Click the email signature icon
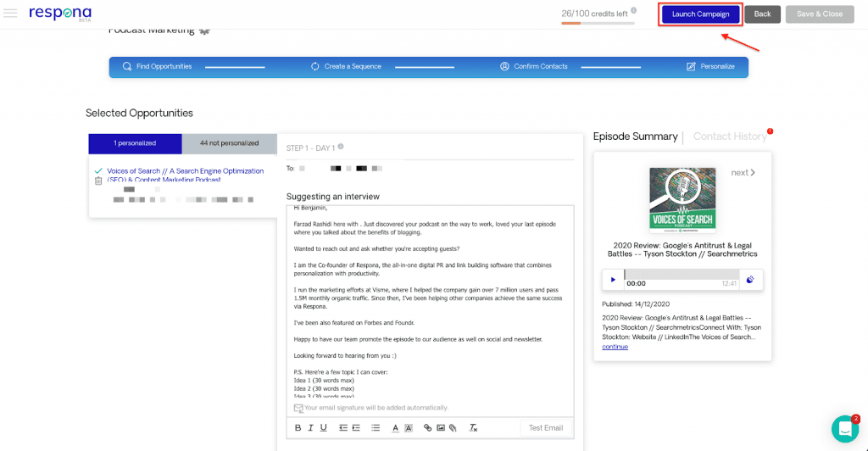Image resolution: width=868 pixels, height=451 pixels. [x=298, y=408]
